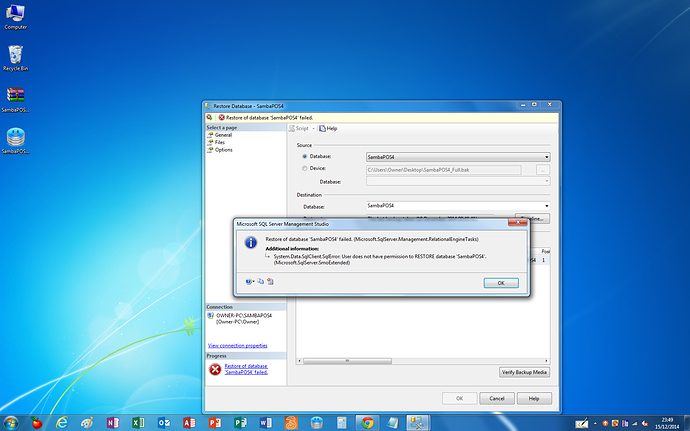Open the Recycle Bin desktop icon
Viewport: 690px width, 431px height.
click(x=16, y=56)
